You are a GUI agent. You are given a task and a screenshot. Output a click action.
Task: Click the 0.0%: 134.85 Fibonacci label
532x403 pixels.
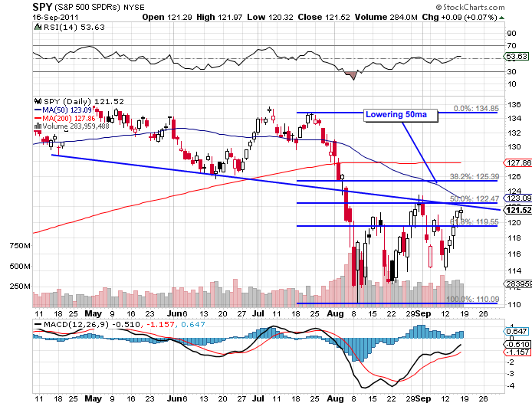(x=476, y=109)
